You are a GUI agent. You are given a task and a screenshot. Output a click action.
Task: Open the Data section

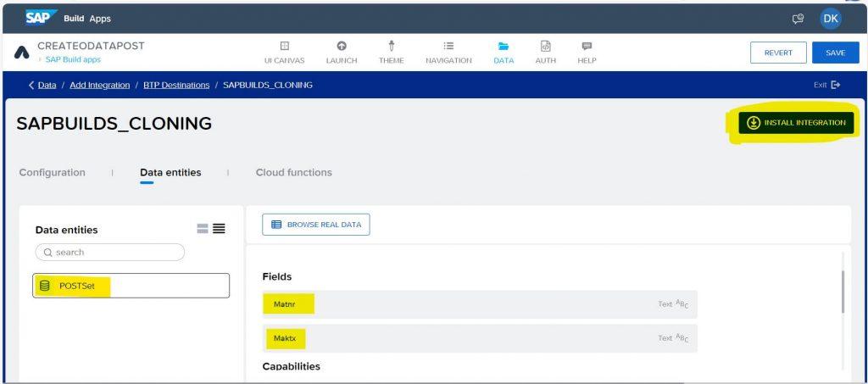(x=504, y=53)
